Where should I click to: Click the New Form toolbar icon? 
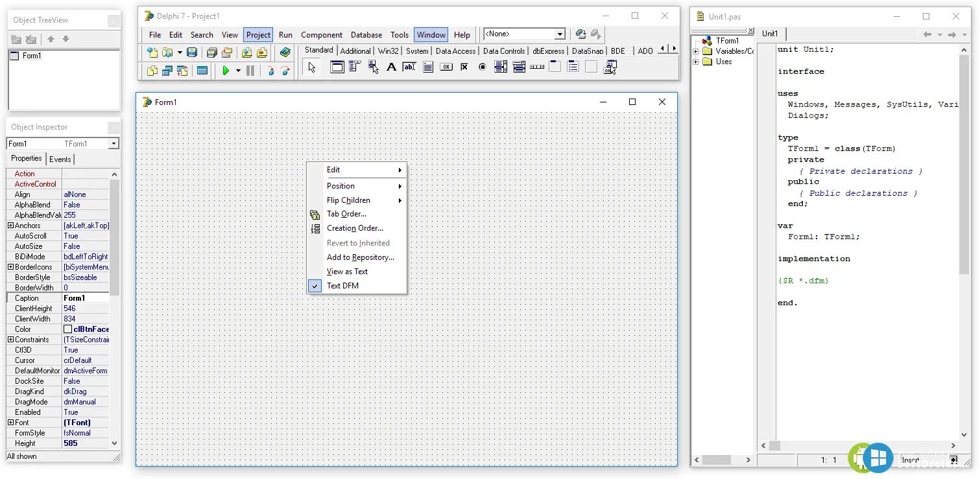[x=202, y=71]
